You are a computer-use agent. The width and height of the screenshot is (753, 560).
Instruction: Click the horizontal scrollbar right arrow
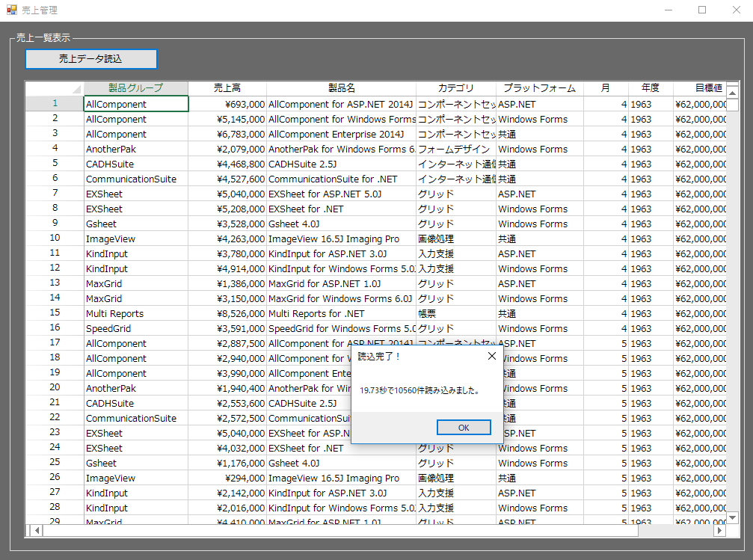point(719,531)
